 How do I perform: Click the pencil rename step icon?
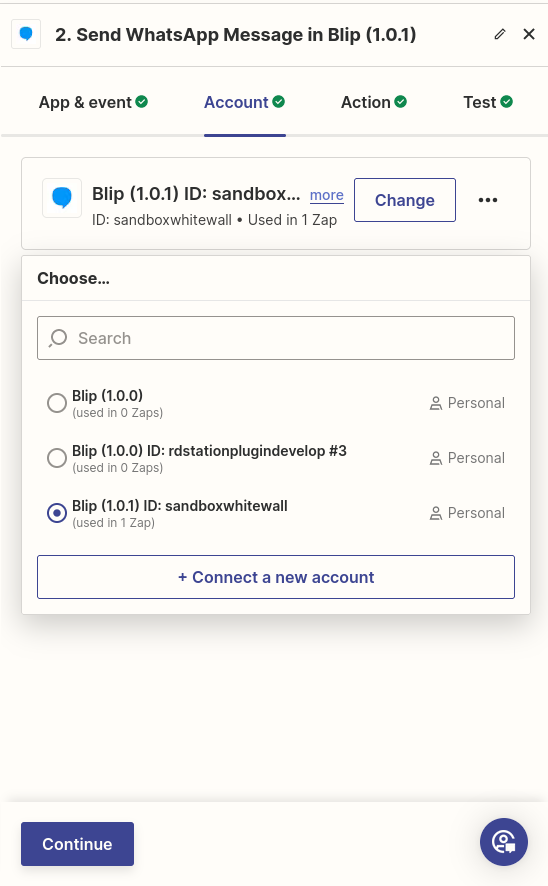(499, 34)
